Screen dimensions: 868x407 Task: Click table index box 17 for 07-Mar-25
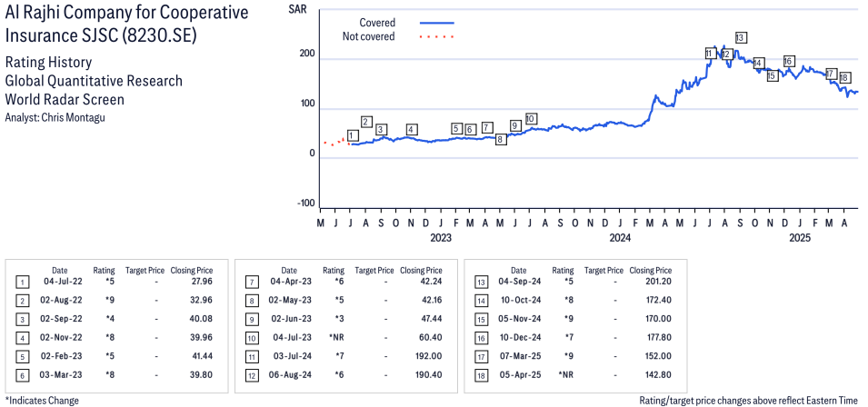coord(481,357)
